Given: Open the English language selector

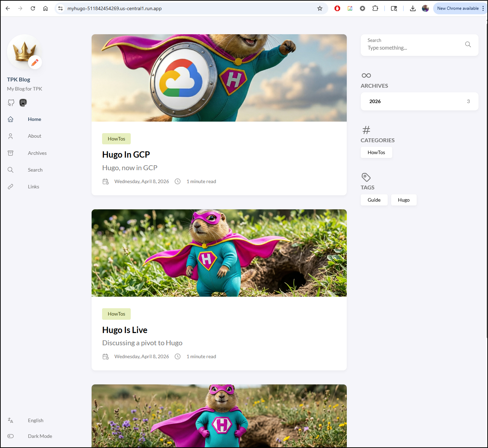Looking at the screenshot, I should pyautogui.click(x=35, y=420).
